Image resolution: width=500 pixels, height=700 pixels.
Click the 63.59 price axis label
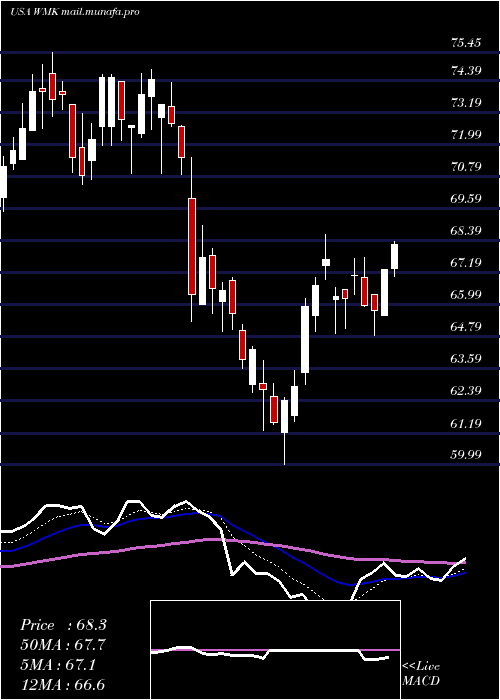(466, 358)
